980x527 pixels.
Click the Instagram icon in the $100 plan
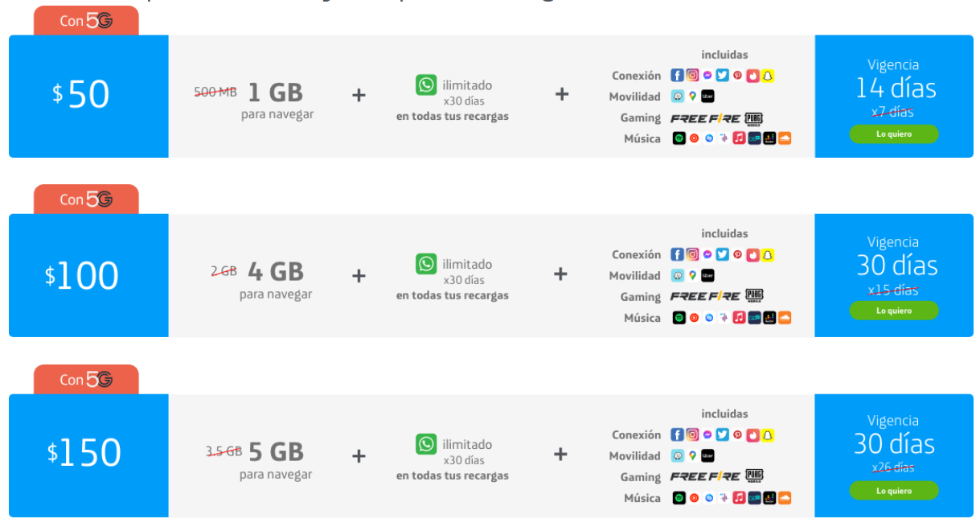692,254
